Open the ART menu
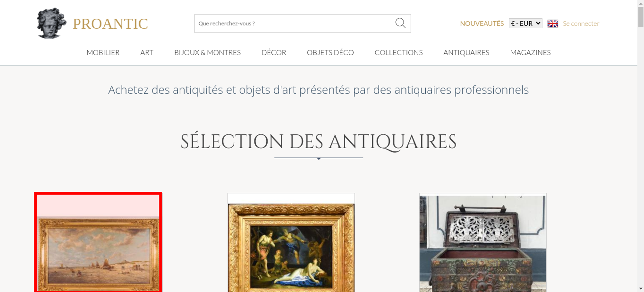This screenshot has width=644, height=292. coord(147,52)
